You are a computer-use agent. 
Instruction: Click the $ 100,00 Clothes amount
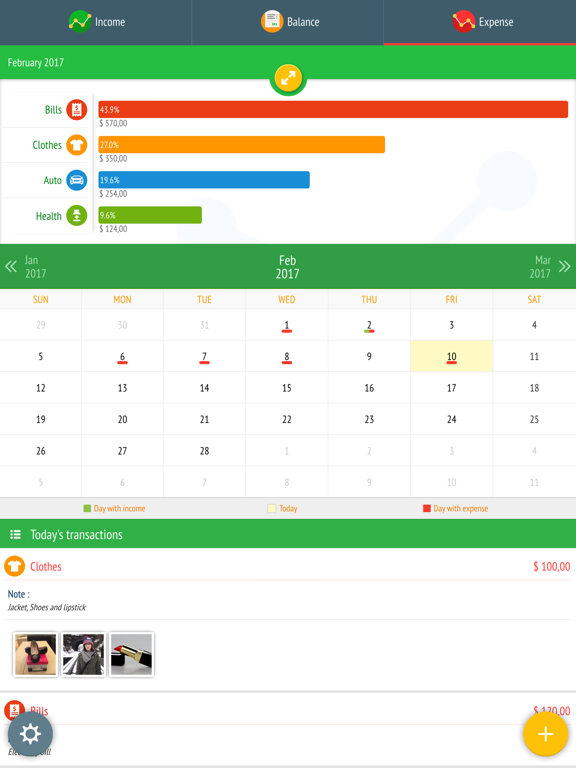pyautogui.click(x=552, y=567)
